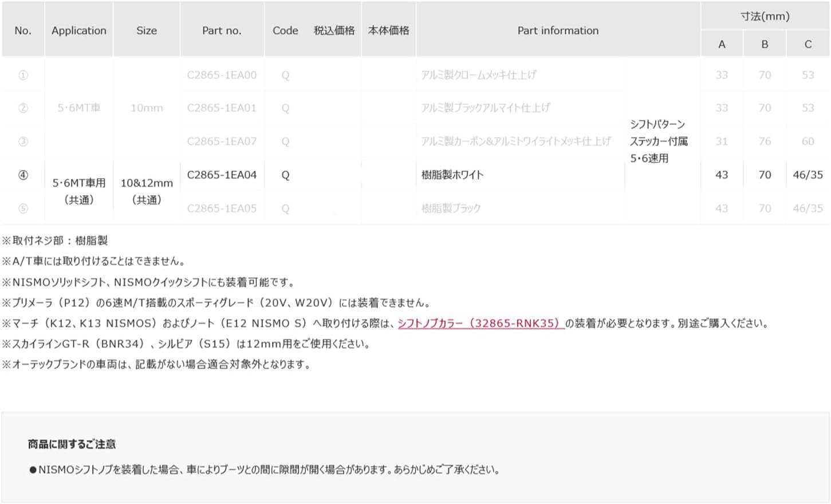Screen dimensions: 831x504
Task: Click the Part information column header
Action: pos(558,31)
